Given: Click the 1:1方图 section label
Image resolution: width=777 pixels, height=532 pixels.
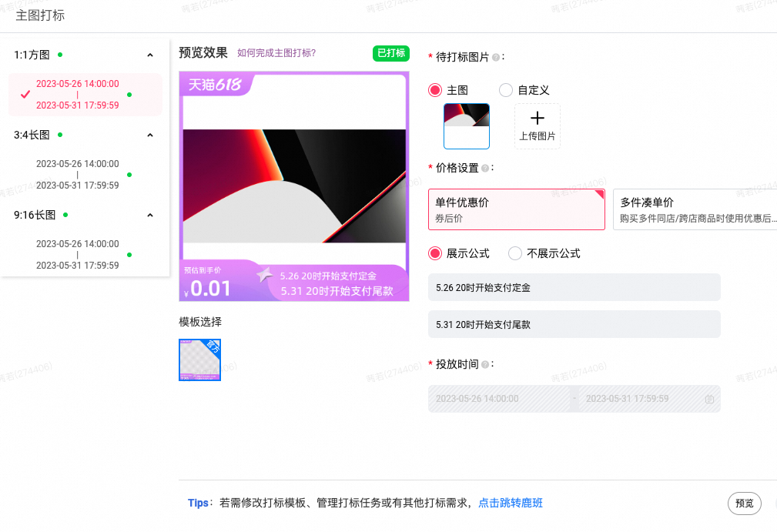Looking at the screenshot, I should (32, 55).
